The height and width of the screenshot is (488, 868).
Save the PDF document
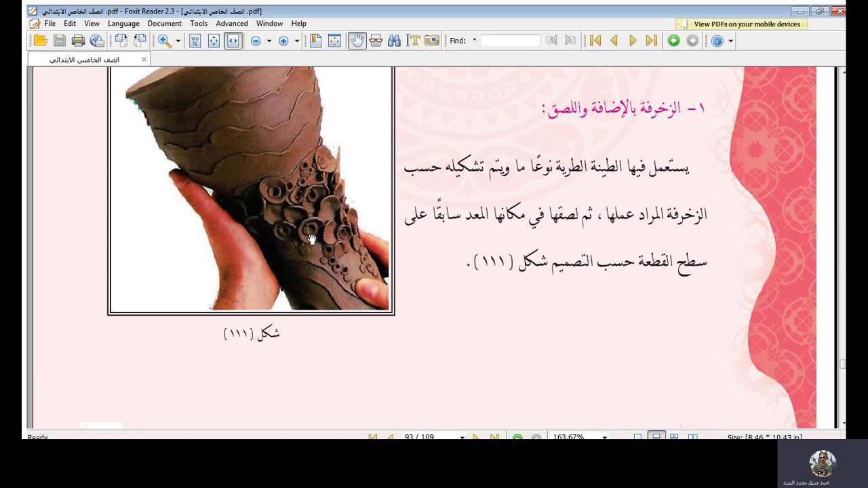tap(60, 41)
